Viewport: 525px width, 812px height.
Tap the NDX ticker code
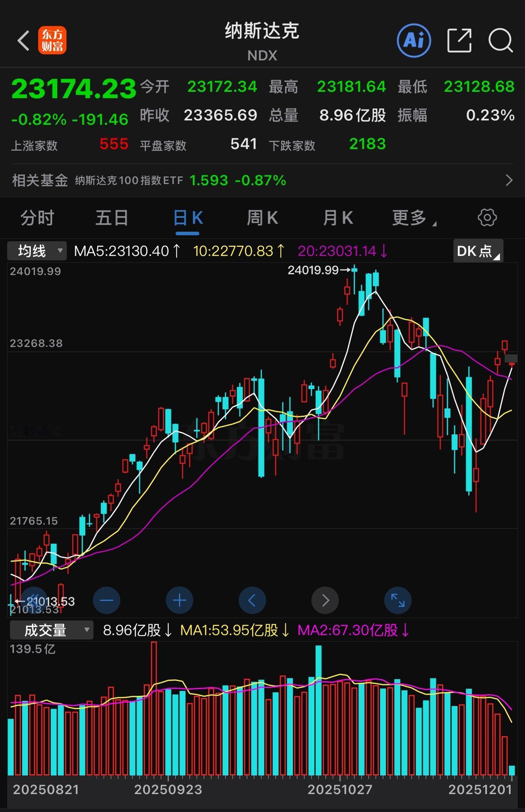pos(262,56)
